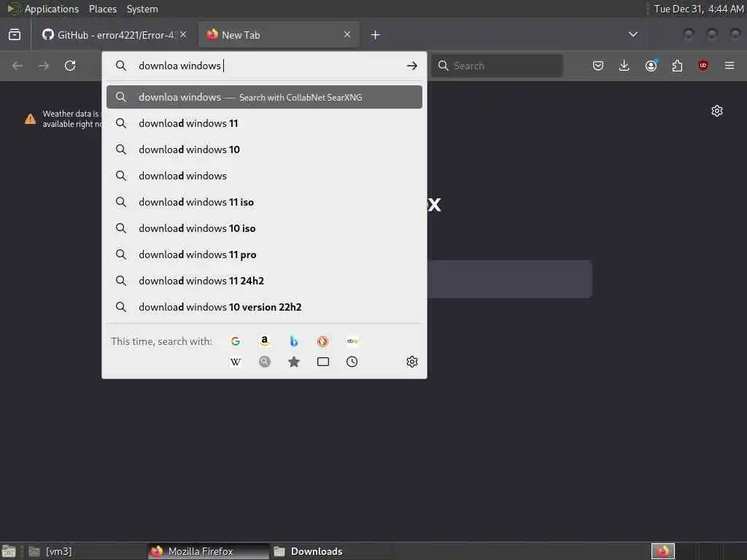
Task: Click the Go arrow in the address bar
Action: 412,66
